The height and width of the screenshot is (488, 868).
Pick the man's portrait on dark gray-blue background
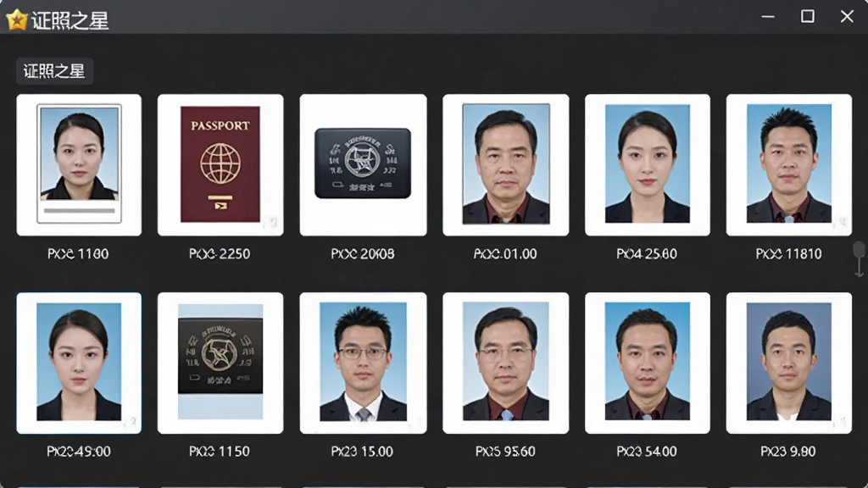point(789,363)
